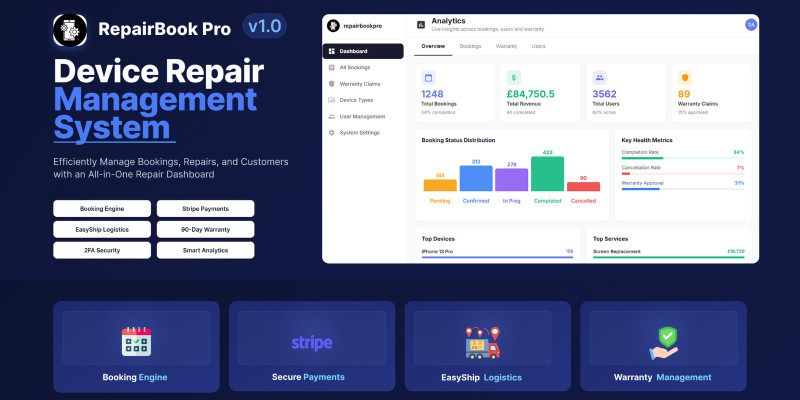Switch to the Users tab
Image resolution: width=800 pixels, height=400 pixels.
click(538, 46)
